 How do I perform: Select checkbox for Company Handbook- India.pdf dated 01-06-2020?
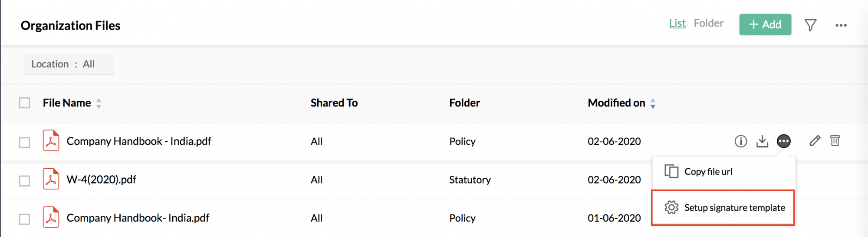[x=24, y=219]
